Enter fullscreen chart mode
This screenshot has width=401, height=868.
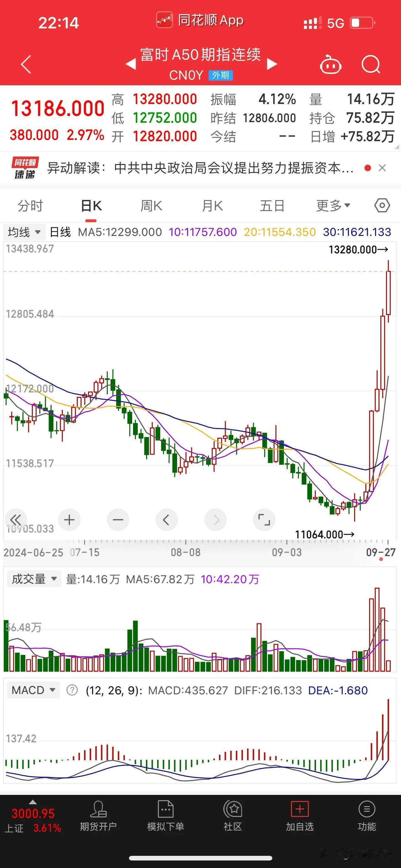pos(264,520)
